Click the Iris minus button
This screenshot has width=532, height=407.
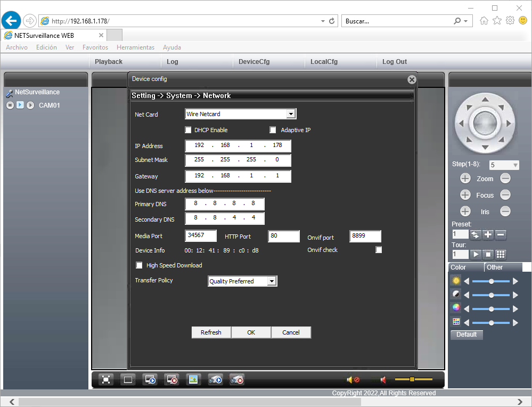(505, 211)
